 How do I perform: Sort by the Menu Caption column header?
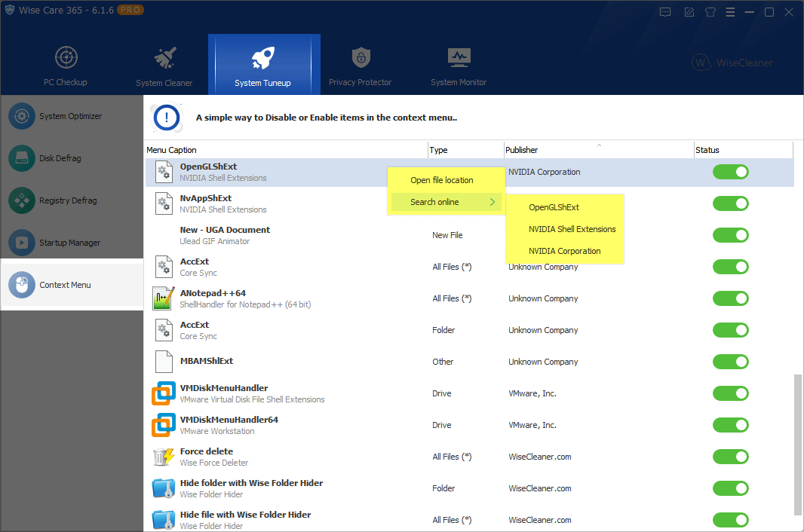click(x=286, y=150)
